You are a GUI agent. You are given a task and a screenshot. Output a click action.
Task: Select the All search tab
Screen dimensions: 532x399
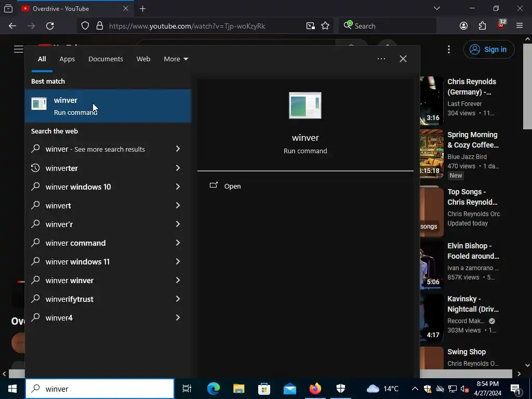pyautogui.click(x=42, y=59)
